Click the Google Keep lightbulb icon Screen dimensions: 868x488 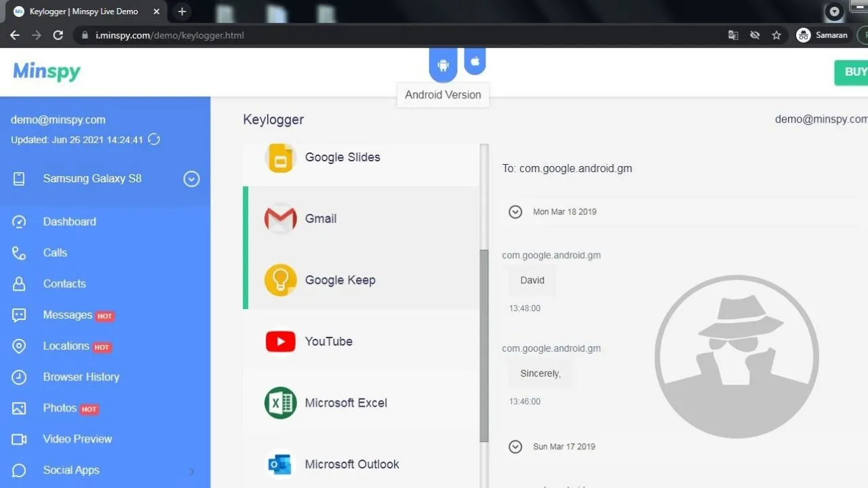pyautogui.click(x=281, y=280)
